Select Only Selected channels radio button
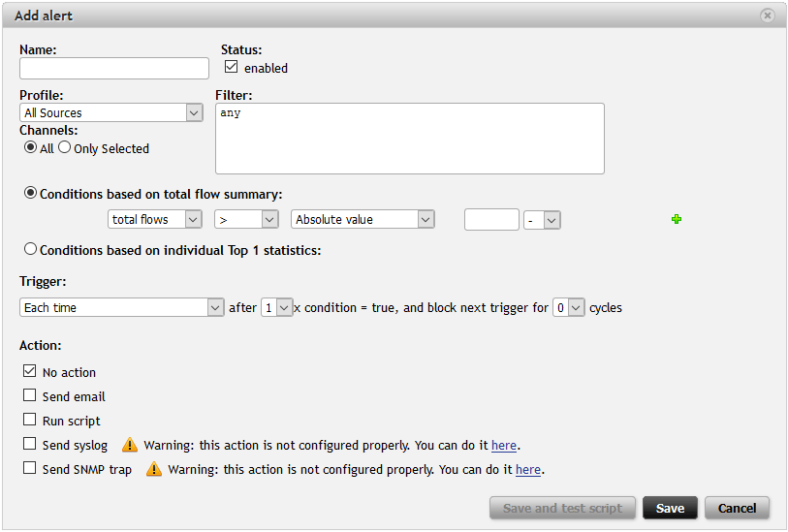This screenshot has width=788, height=532. 65,148
